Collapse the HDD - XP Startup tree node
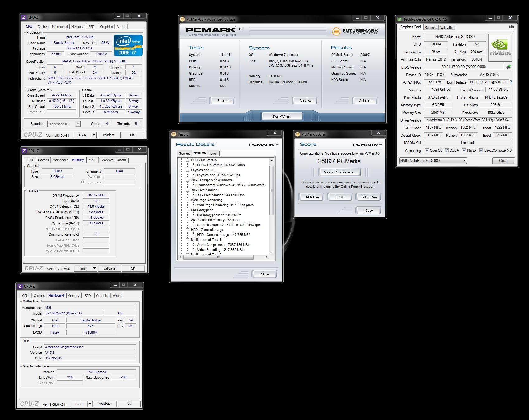The width and height of the screenshot is (529, 420). click(x=188, y=160)
